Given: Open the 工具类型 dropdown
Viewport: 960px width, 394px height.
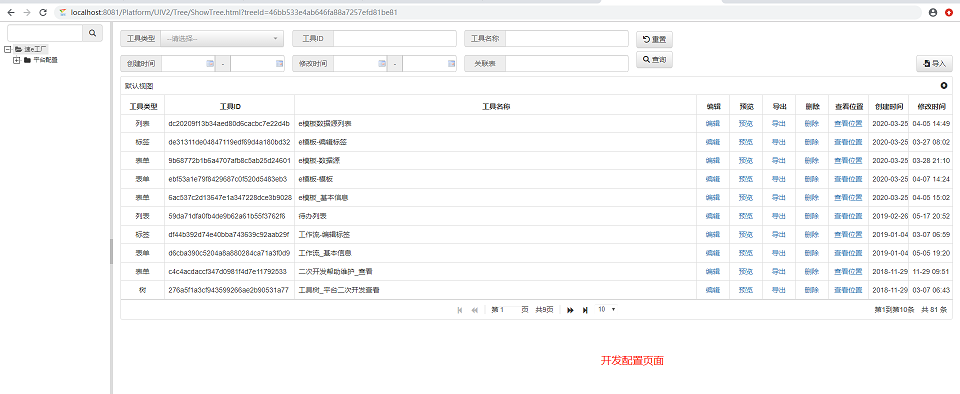Looking at the screenshot, I should (x=222, y=39).
